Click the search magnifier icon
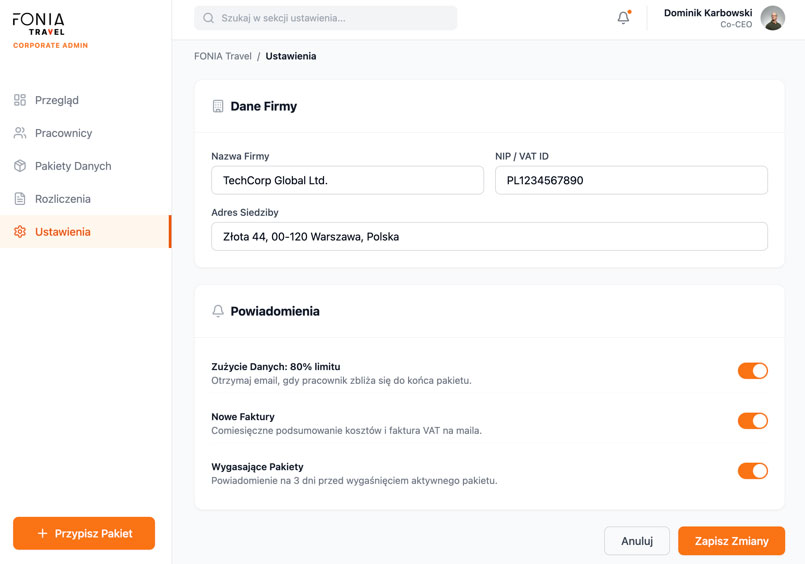Viewport: 805px width, 564px height. 209,18
